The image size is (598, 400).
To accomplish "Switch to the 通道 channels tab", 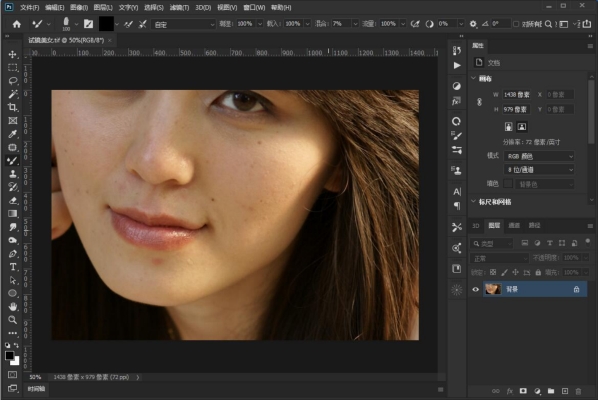I will pyautogui.click(x=514, y=225).
